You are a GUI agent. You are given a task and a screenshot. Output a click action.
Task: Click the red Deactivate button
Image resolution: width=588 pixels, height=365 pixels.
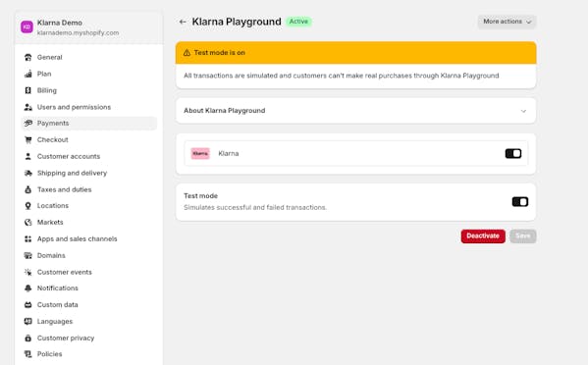point(483,236)
